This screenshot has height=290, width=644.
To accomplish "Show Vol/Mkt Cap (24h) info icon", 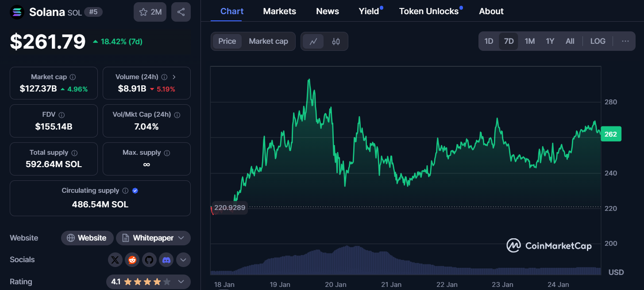I will 177,114.
